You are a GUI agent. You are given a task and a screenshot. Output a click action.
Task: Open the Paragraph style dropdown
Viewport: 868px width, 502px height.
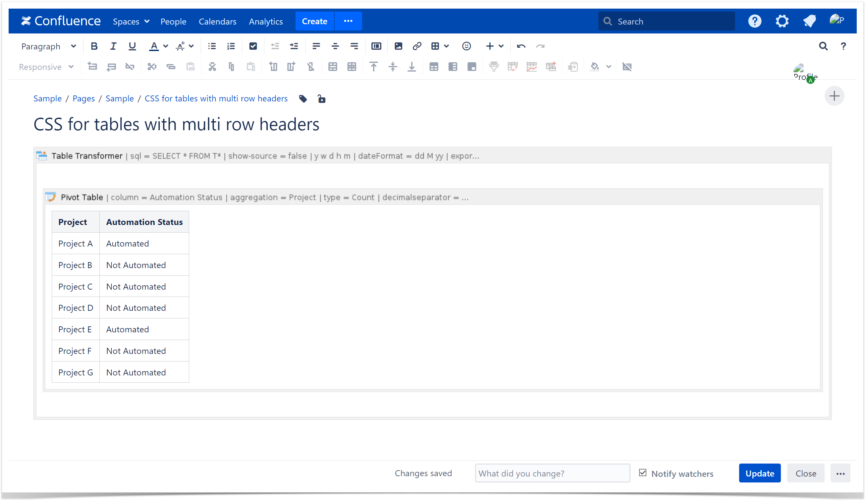click(x=48, y=46)
